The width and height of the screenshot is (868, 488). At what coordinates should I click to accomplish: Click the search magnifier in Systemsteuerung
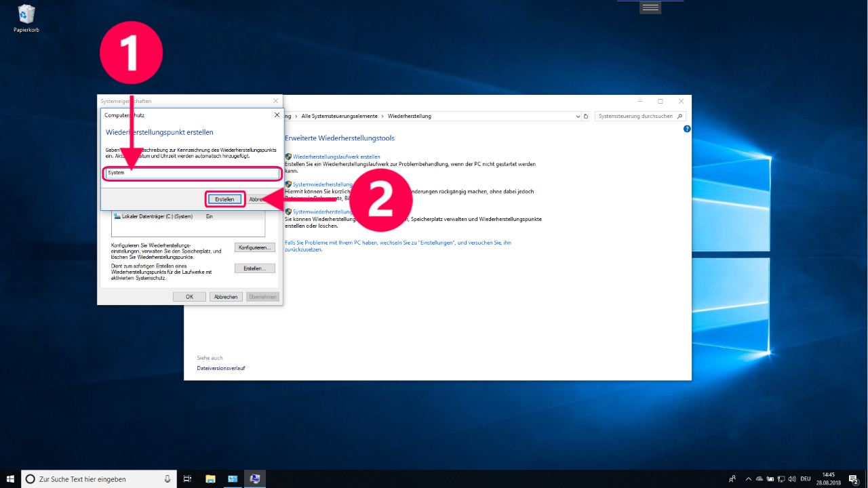tap(681, 117)
